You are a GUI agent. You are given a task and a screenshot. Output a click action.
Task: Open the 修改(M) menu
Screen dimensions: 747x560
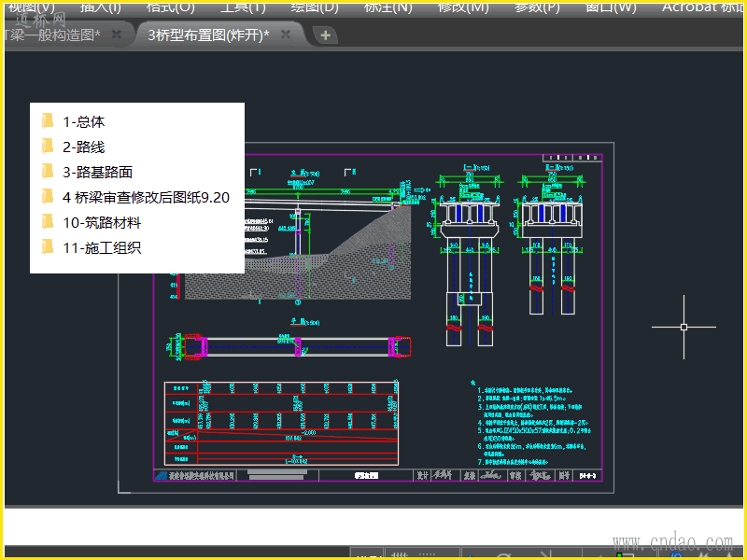(x=463, y=7)
